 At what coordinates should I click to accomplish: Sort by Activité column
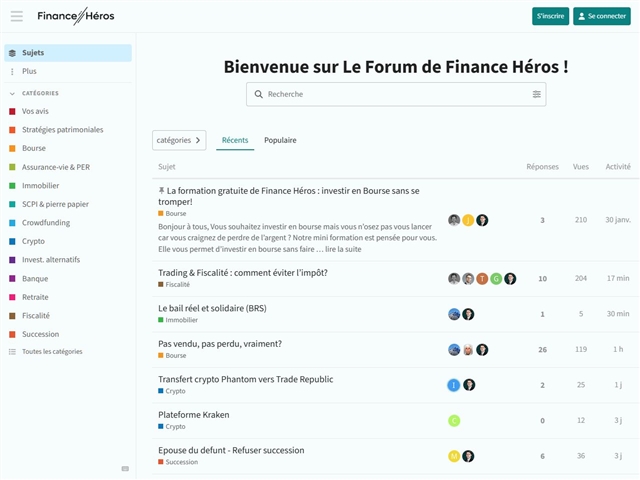618,167
